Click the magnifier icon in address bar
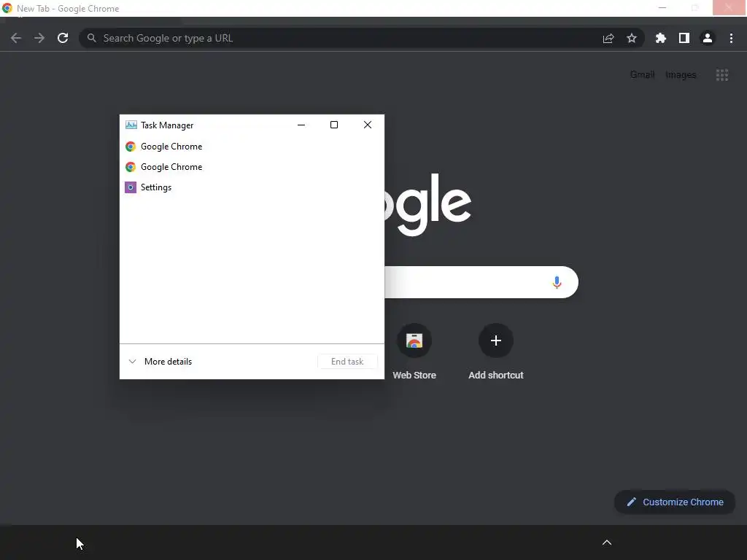 (x=91, y=38)
